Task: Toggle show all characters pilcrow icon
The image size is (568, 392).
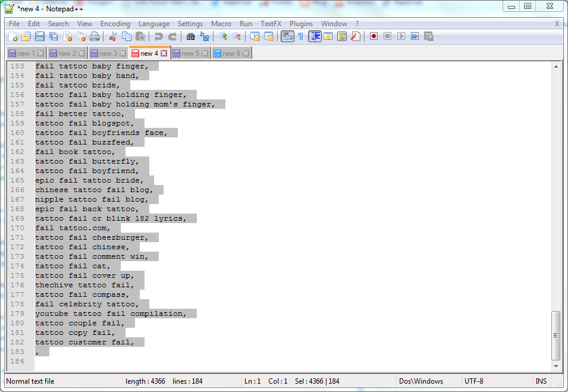Action: pyautogui.click(x=301, y=36)
